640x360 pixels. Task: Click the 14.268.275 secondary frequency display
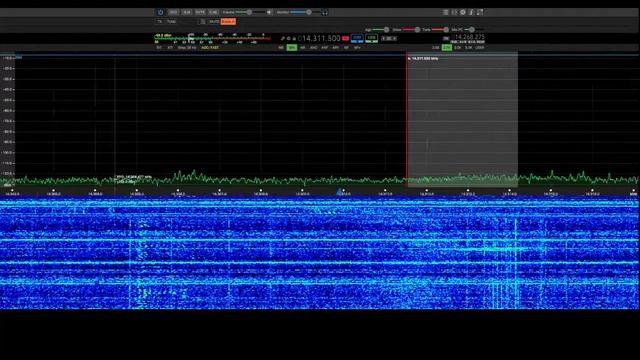coord(470,37)
